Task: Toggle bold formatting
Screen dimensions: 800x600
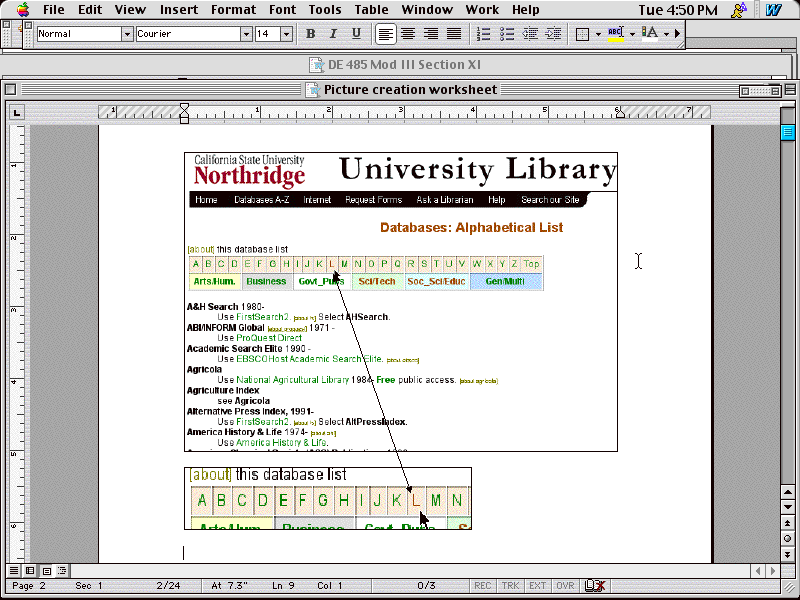Action: click(x=310, y=34)
